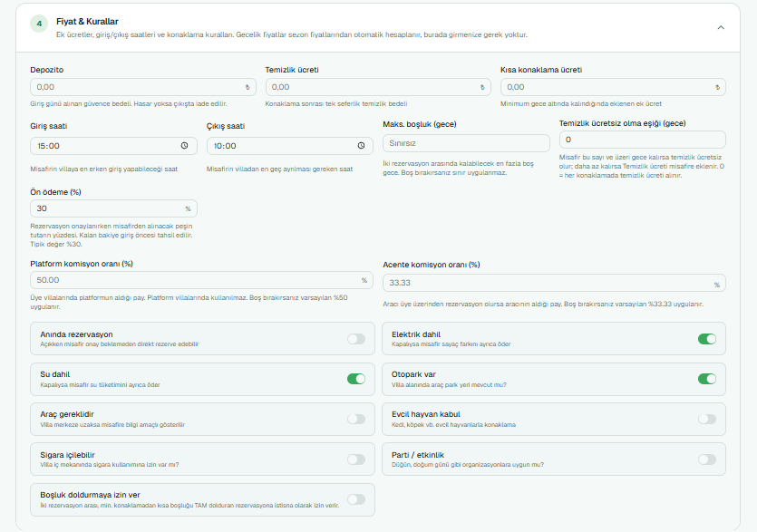
Task: Click the Araç gereklidir label text
Action: point(67,414)
